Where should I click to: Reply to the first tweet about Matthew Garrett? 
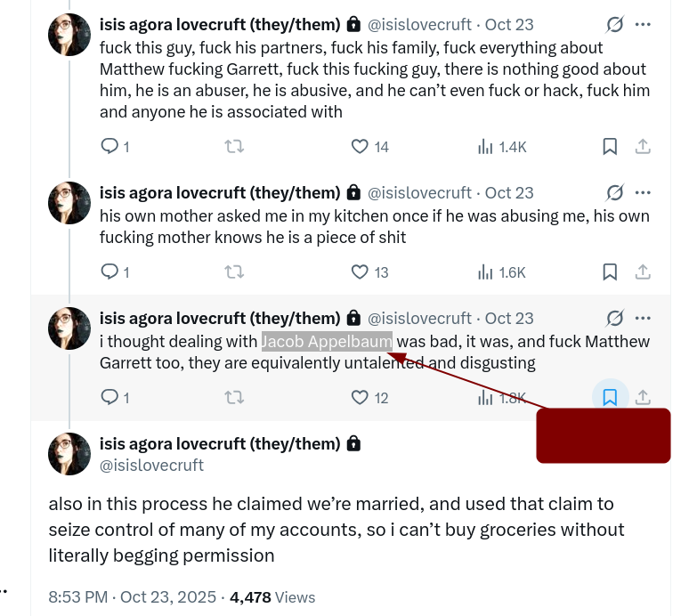(109, 147)
